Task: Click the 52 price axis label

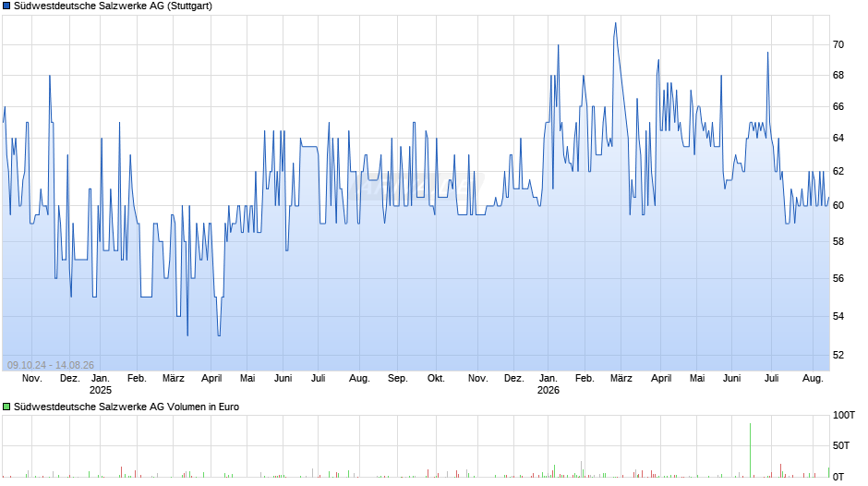Action: coord(838,355)
